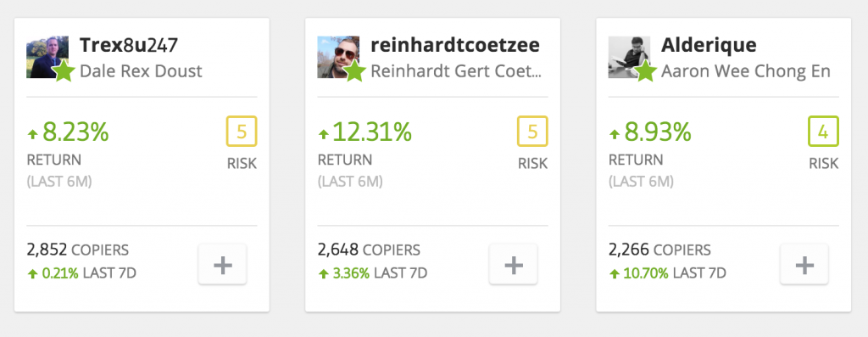Click the green star badge on Alderique's avatar
This screenshot has width=868, height=337.
[646, 71]
